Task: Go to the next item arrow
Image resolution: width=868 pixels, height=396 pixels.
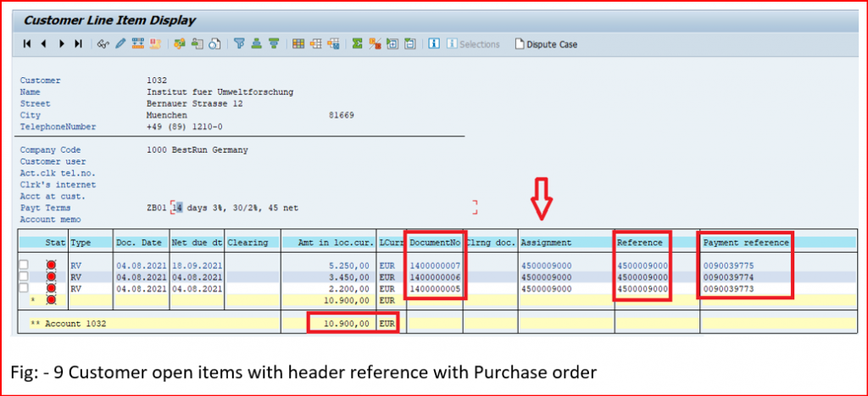Action: pos(61,44)
